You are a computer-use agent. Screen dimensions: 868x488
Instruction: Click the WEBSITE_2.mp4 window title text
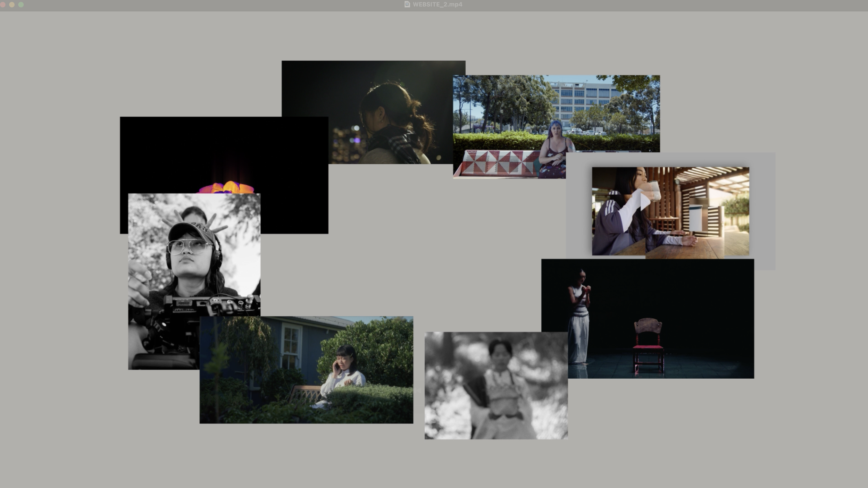tap(437, 5)
